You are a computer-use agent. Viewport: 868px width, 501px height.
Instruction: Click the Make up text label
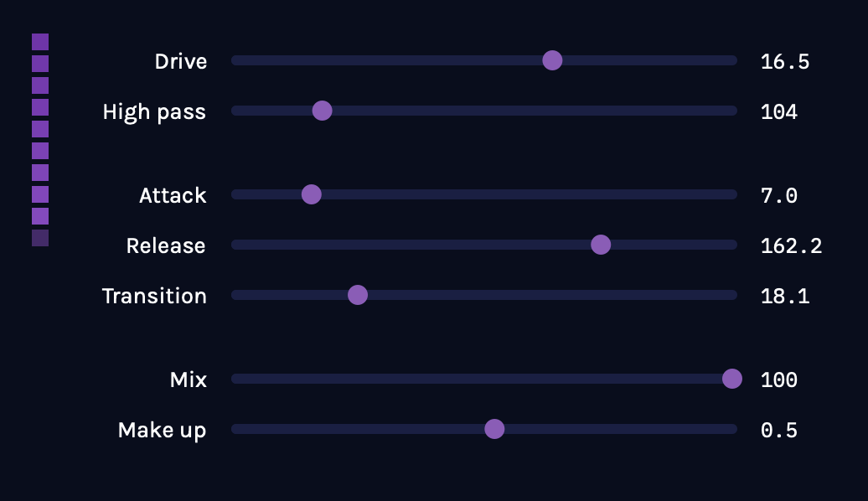click(162, 430)
